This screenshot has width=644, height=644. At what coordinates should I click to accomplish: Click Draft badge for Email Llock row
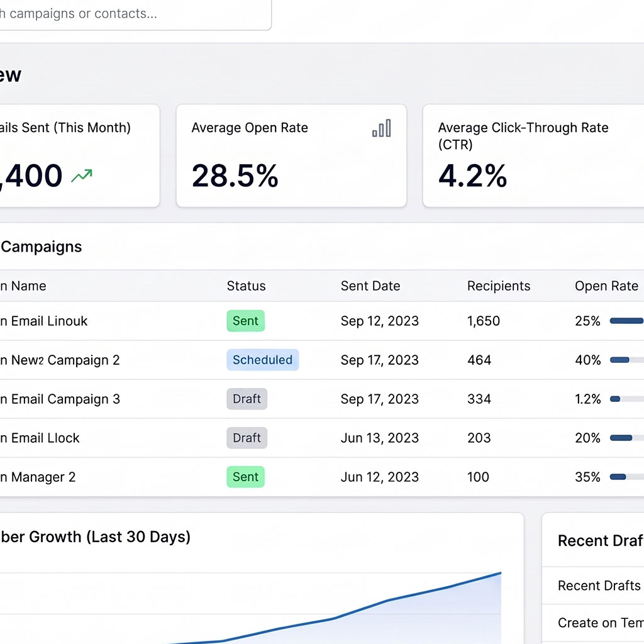point(247,438)
